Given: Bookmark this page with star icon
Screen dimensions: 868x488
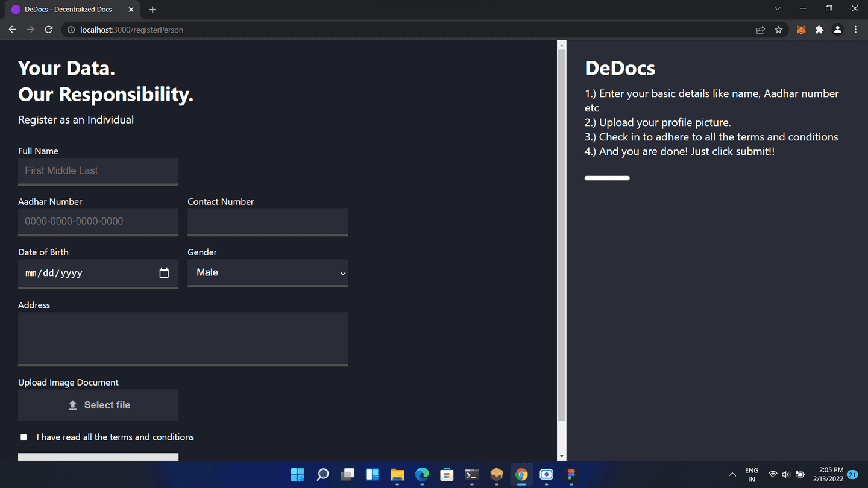Looking at the screenshot, I should click(779, 30).
